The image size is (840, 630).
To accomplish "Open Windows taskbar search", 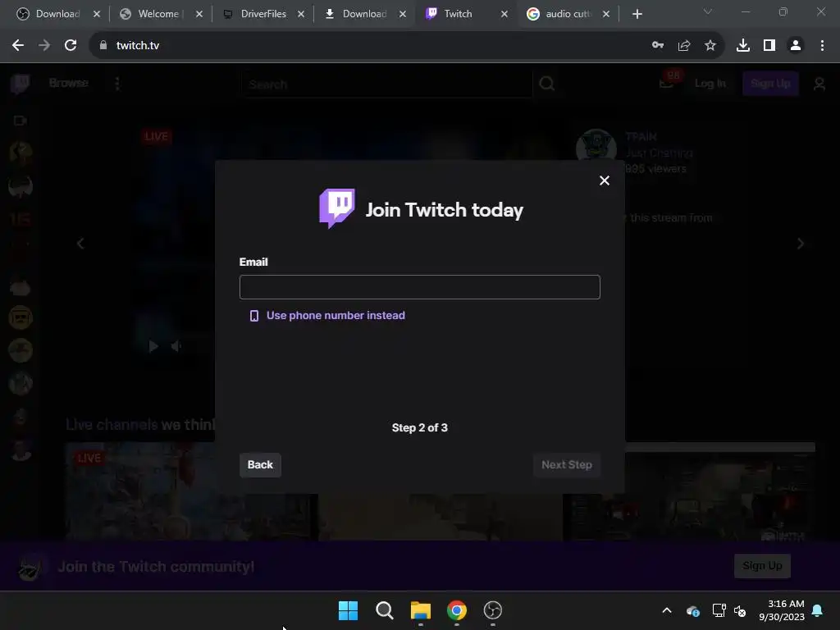I will point(385,610).
